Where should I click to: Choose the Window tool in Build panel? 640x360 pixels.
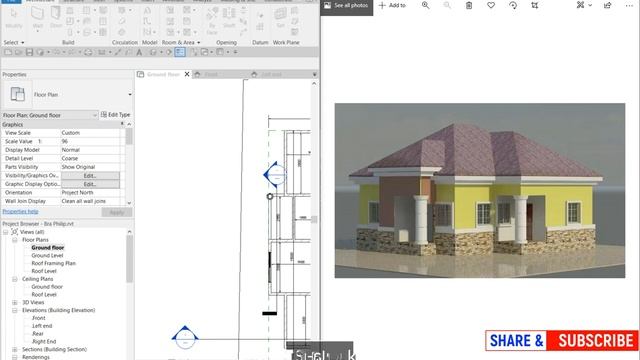coord(70,11)
